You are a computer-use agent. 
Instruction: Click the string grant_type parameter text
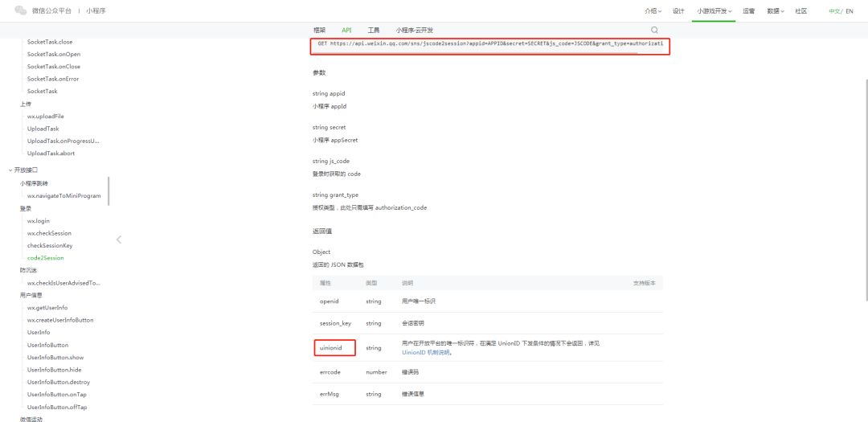pos(335,195)
